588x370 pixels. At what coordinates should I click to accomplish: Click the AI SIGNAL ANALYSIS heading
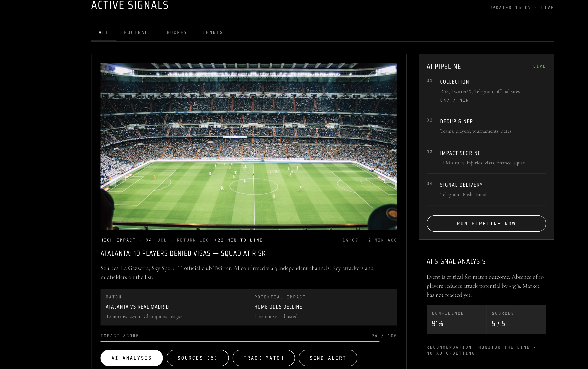coord(456,261)
